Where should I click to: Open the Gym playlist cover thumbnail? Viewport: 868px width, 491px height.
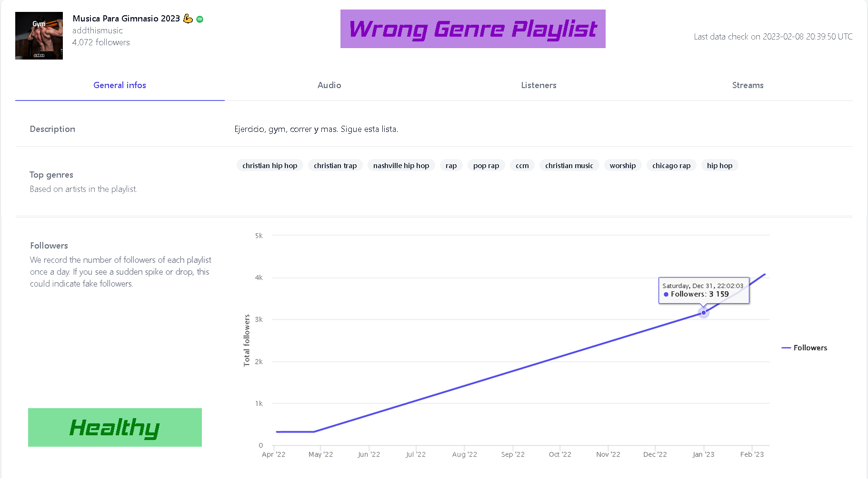pyautogui.click(x=39, y=36)
